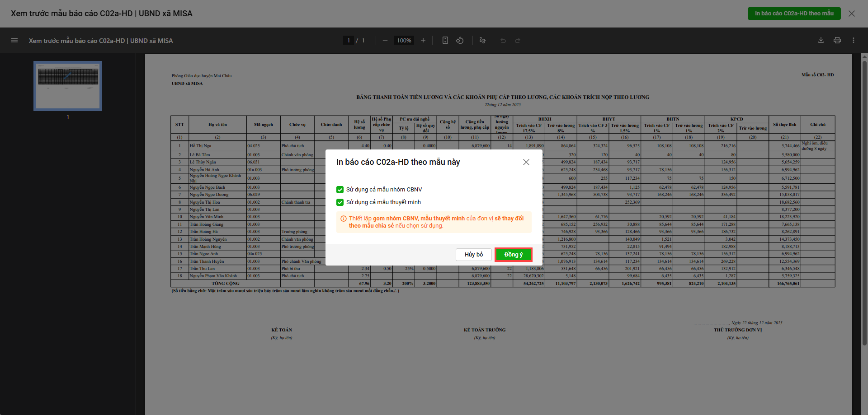
Task: Uncheck 'Sử dụng cả mẫu thuyết minh'
Action: pyautogui.click(x=340, y=202)
